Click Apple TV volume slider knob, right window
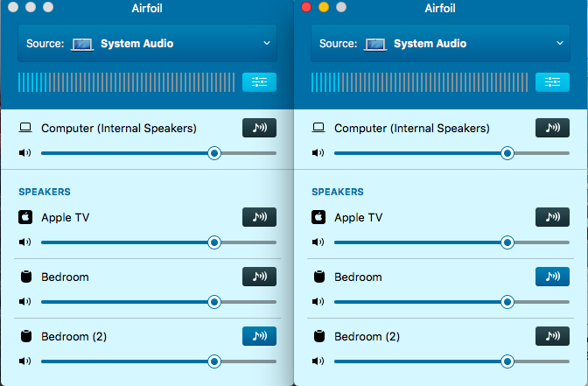Image resolution: width=588 pixels, height=386 pixels. tap(507, 242)
